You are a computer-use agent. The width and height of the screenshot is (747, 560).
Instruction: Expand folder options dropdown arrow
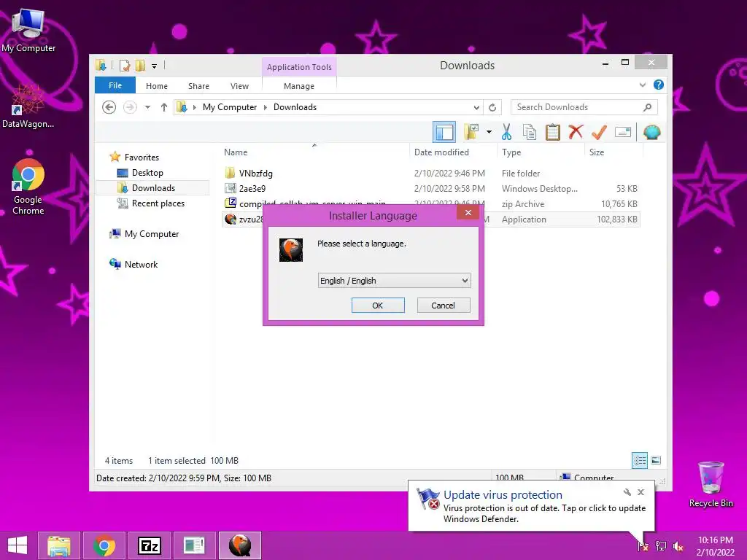tap(489, 132)
